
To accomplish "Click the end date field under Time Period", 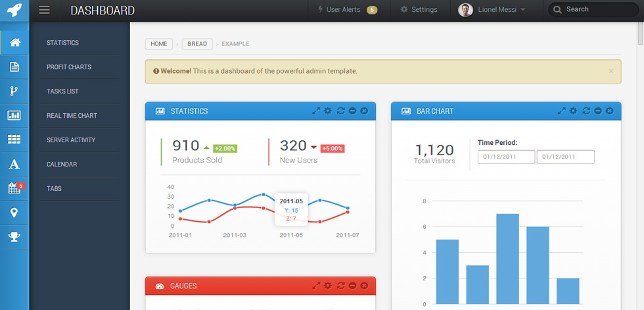I will (566, 157).
